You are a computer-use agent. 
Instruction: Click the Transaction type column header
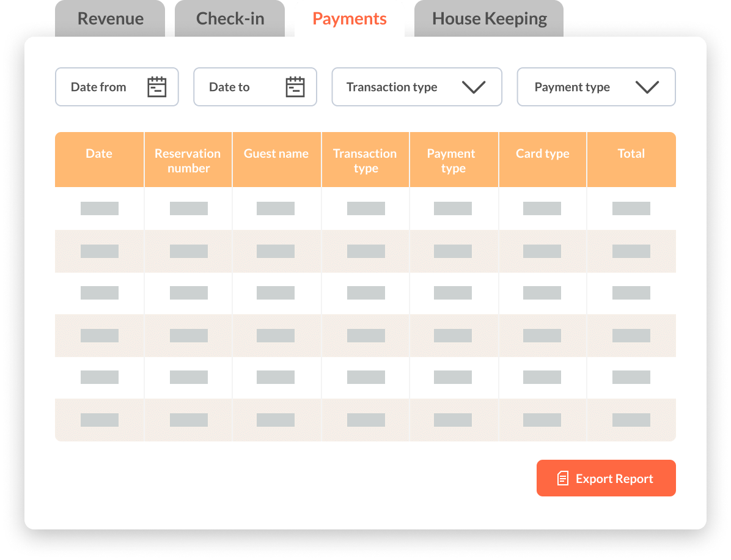click(x=365, y=160)
